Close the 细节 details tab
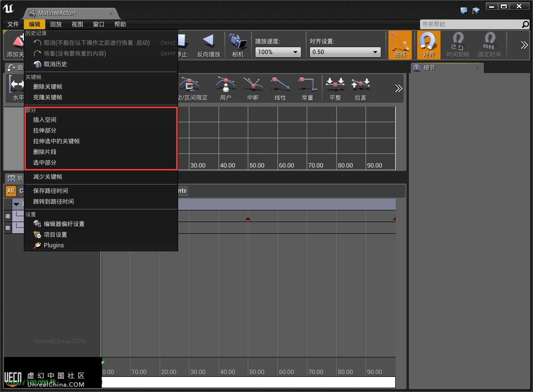Viewport: 533px width, 392px height. pos(477,68)
